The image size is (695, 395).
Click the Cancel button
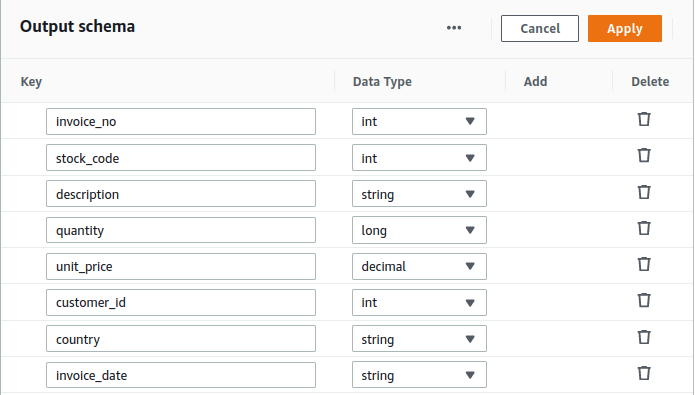(x=540, y=28)
